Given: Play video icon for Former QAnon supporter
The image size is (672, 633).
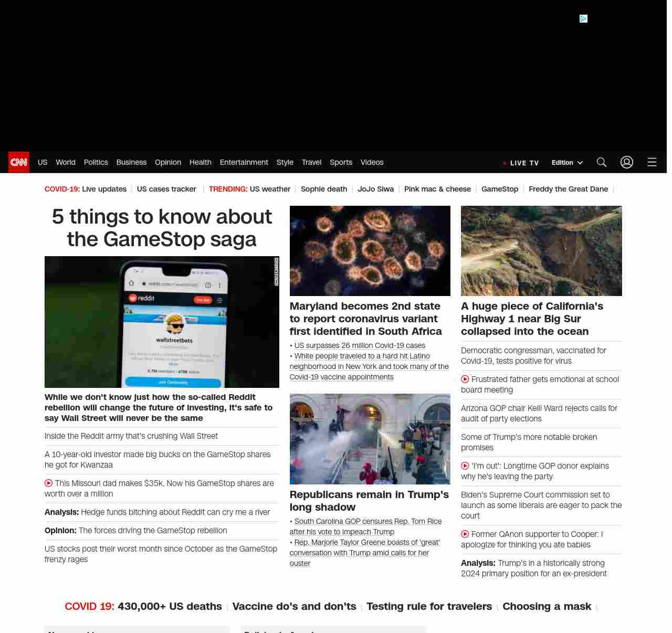Looking at the screenshot, I should coord(465,534).
